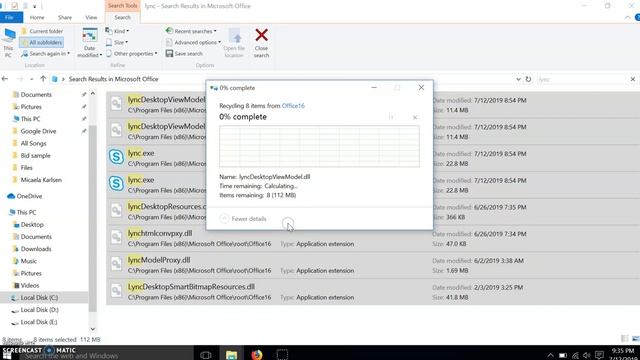Launch Firefox from taskbar
Image resolution: width=640 pixels, height=360 pixels.
click(257, 354)
